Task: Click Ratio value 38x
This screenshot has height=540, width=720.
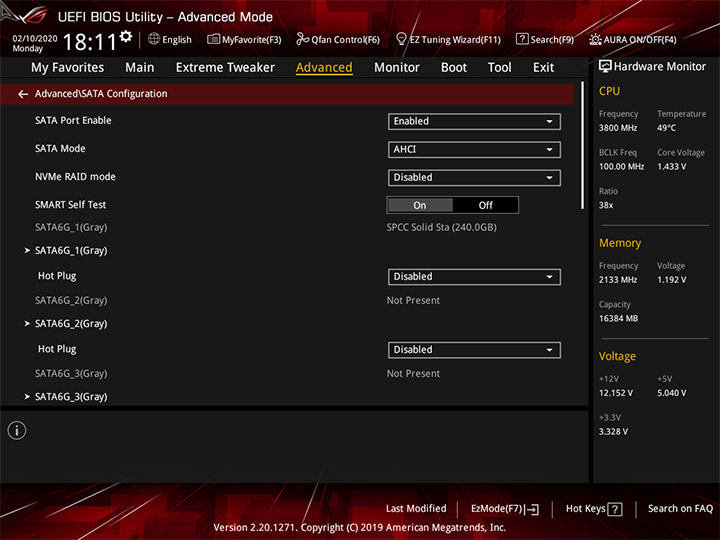Action: pos(606,205)
